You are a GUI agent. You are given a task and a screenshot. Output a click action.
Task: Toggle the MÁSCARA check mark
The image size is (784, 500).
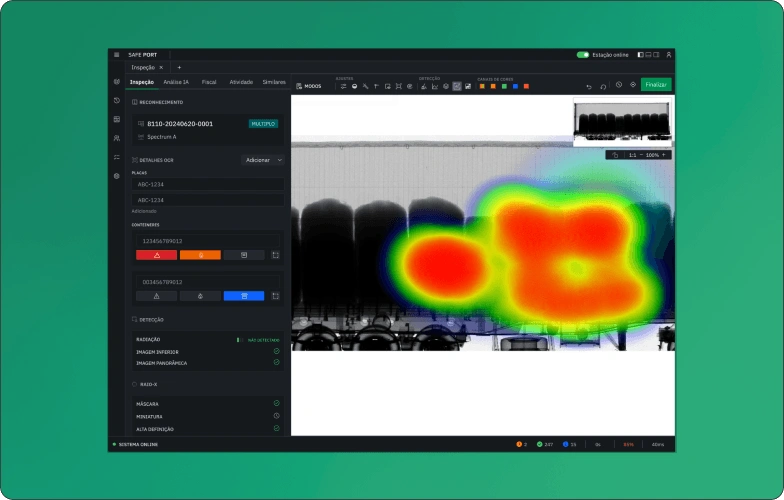click(x=276, y=403)
